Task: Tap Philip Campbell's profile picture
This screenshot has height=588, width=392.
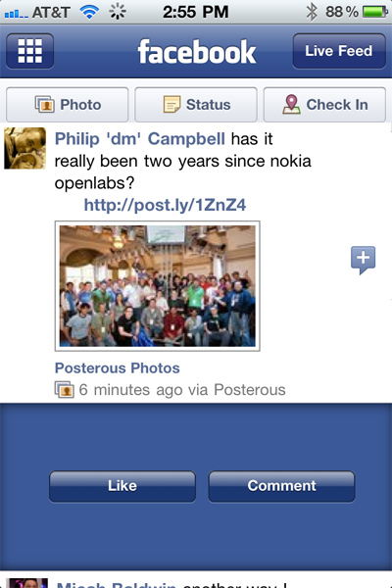Action: point(25,148)
